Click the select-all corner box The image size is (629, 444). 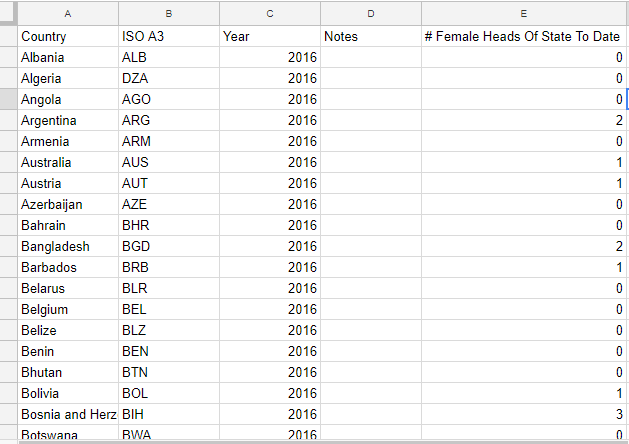pos(8,13)
